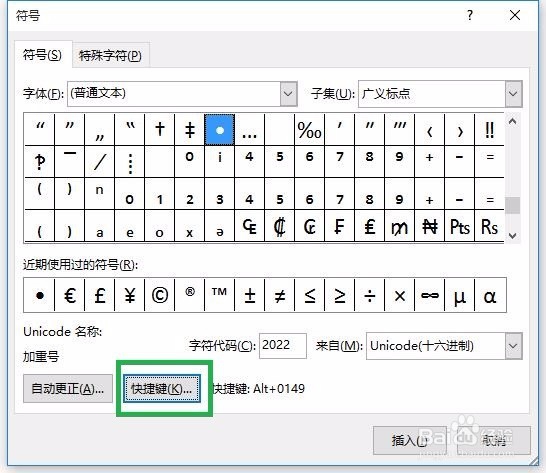Select the copyright © recent symbol

(159, 295)
